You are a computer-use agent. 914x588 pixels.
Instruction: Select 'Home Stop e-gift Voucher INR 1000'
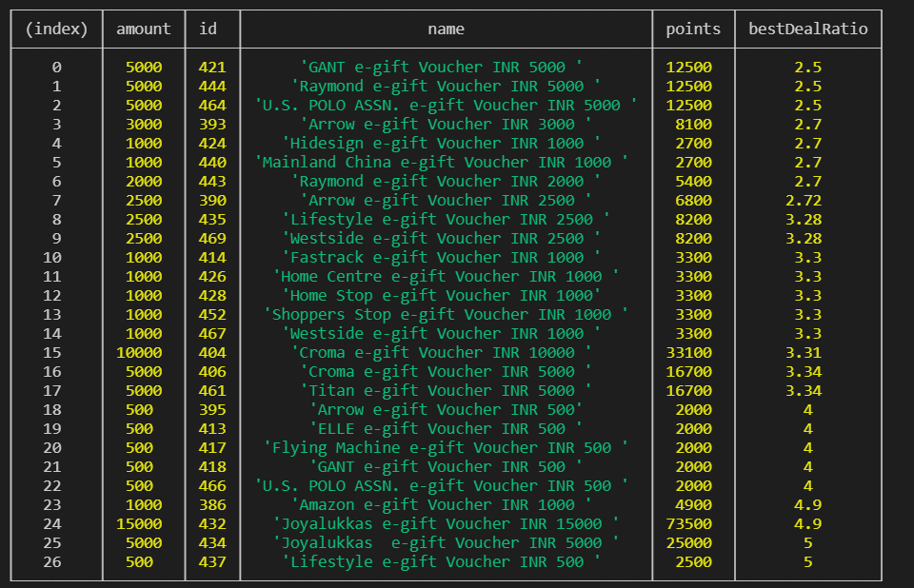tap(441, 296)
